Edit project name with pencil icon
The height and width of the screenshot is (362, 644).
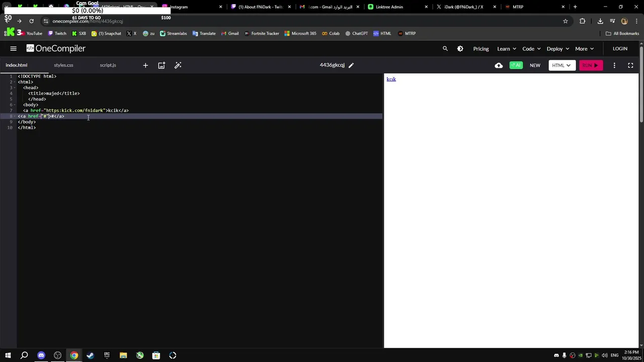[351, 65]
